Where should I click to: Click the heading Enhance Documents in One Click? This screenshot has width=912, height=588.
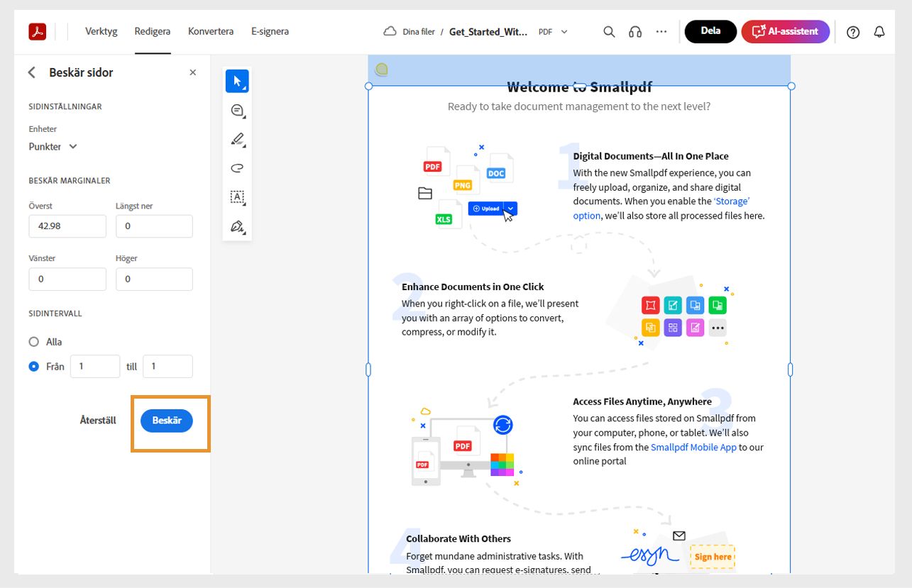point(473,287)
